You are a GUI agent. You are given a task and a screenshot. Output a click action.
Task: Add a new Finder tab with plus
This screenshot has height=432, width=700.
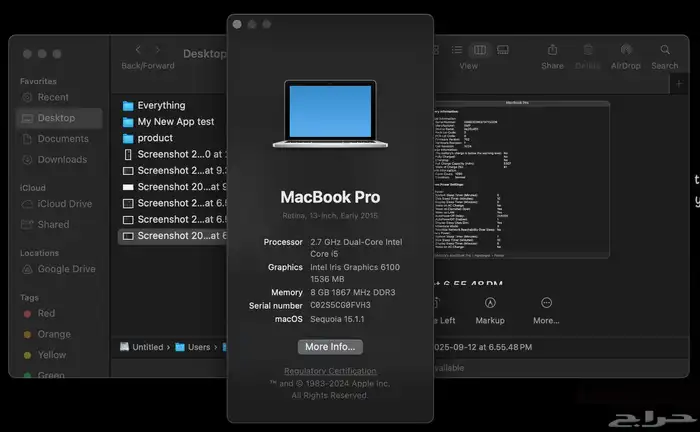(x=679, y=83)
